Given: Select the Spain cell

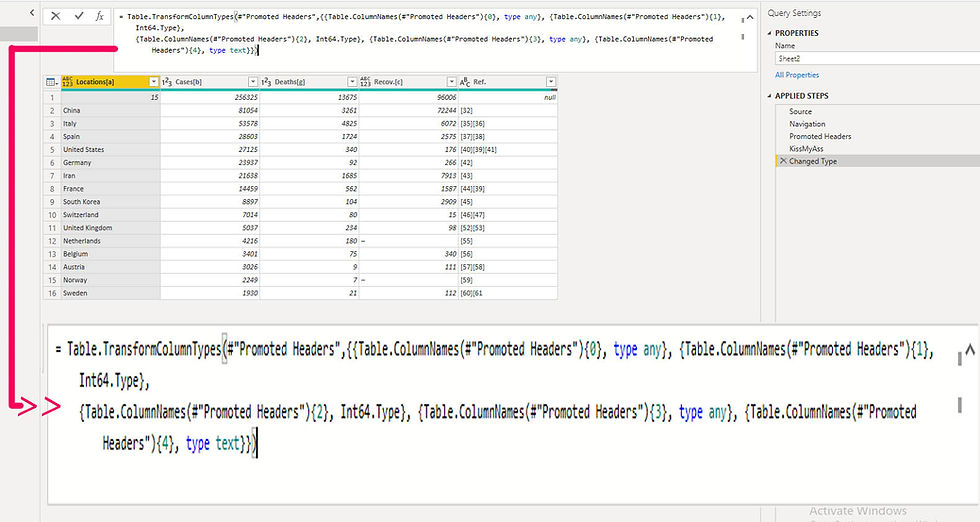Looking at the screenshot, I should [x=110, y=136].
